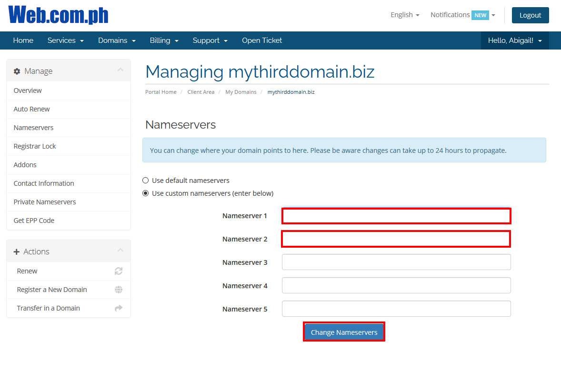Collapse the Actions panel chevron
Screen dimensions: 561x392
(x=120, y=250)
